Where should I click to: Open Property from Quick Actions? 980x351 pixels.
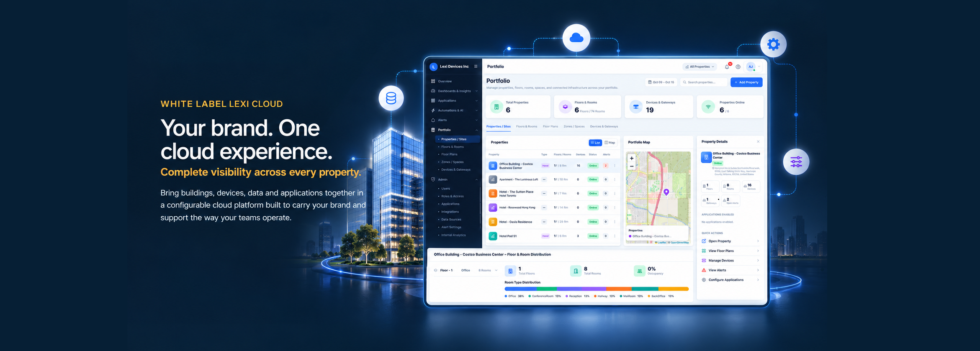[x=730, y=241]
